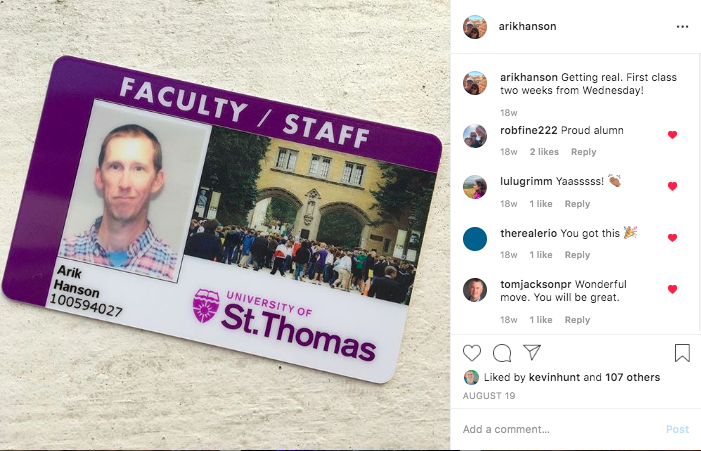Viewport: 701px width, 451px height.
Task: View robfine222's profile picture
Action: tap(475, 136)
